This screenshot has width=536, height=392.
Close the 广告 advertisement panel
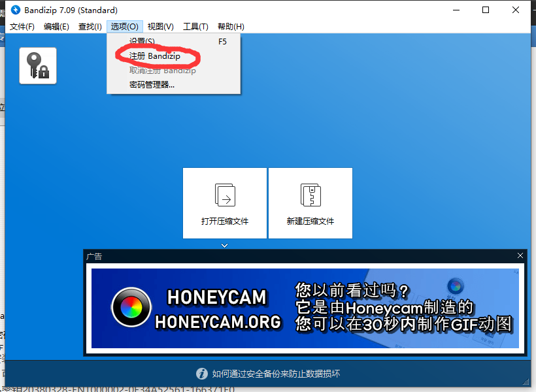(520, 255)
